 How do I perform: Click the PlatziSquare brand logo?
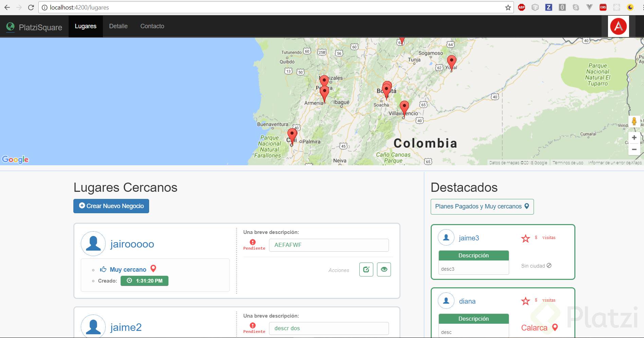34,27
